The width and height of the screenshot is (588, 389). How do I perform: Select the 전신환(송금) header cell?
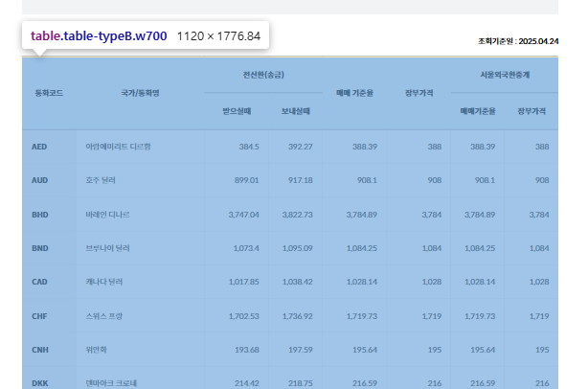click(x=263, y=75)
